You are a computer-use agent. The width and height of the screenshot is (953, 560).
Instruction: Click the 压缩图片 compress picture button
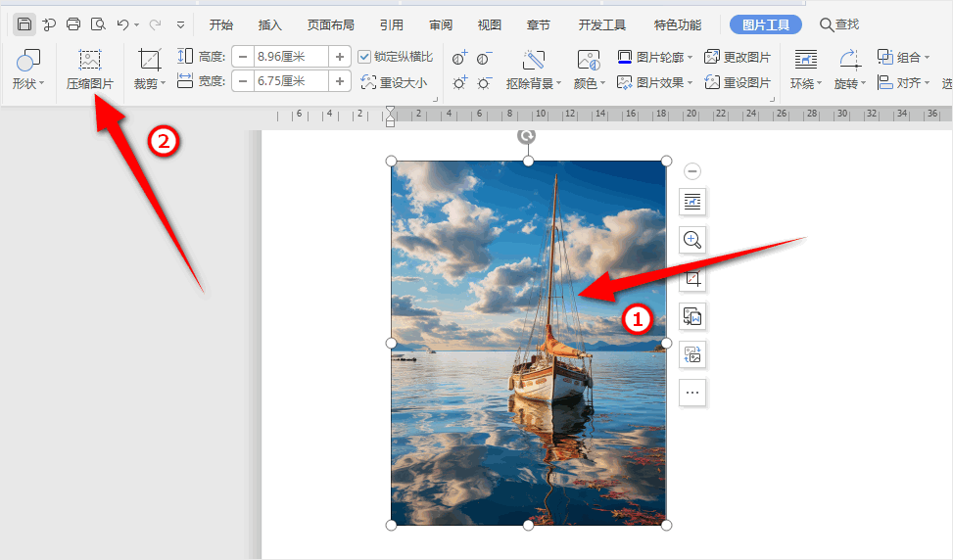point(90,70)
